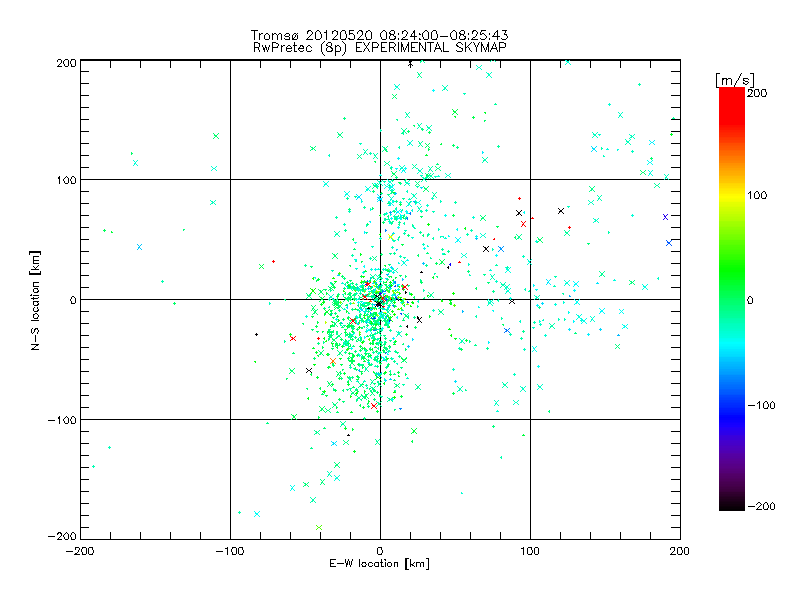Viewport: 800px width, 600px height.
Task: Click the subtitle 'RwPretec (8p) EXPERIMENTAL SKYMAP'
Action: click(379, 48)
